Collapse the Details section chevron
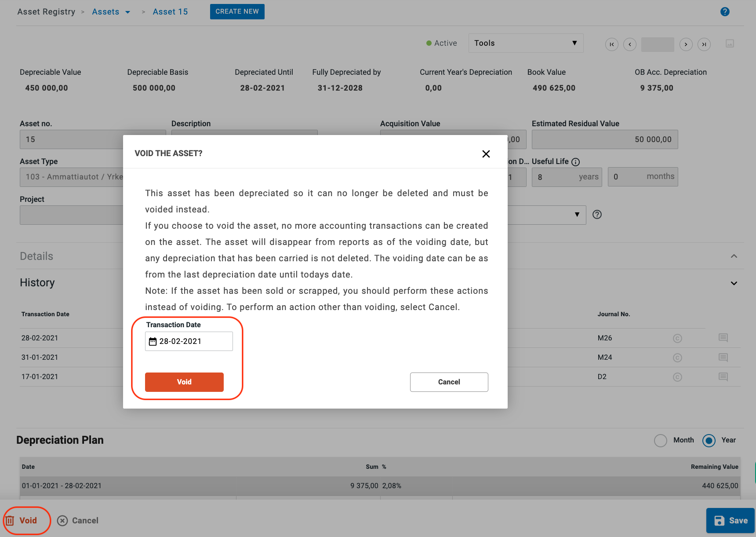The width and height of the screenshot is (756, 537). (x=734, y=256)
